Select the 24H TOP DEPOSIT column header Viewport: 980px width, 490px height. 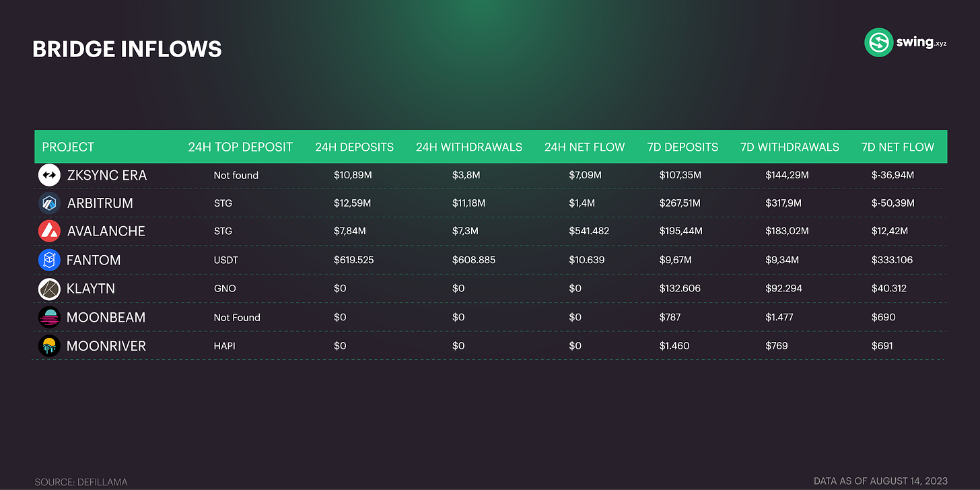tap(240, 147)
